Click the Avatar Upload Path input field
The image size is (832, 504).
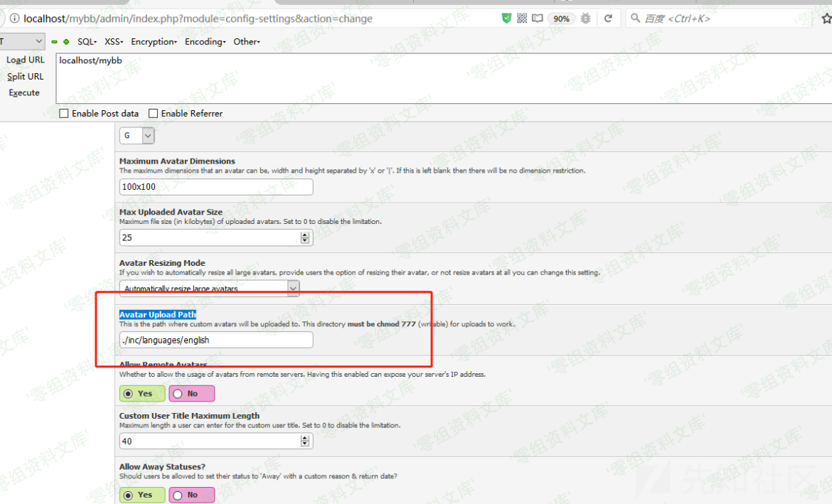click(x=215, y=341)
